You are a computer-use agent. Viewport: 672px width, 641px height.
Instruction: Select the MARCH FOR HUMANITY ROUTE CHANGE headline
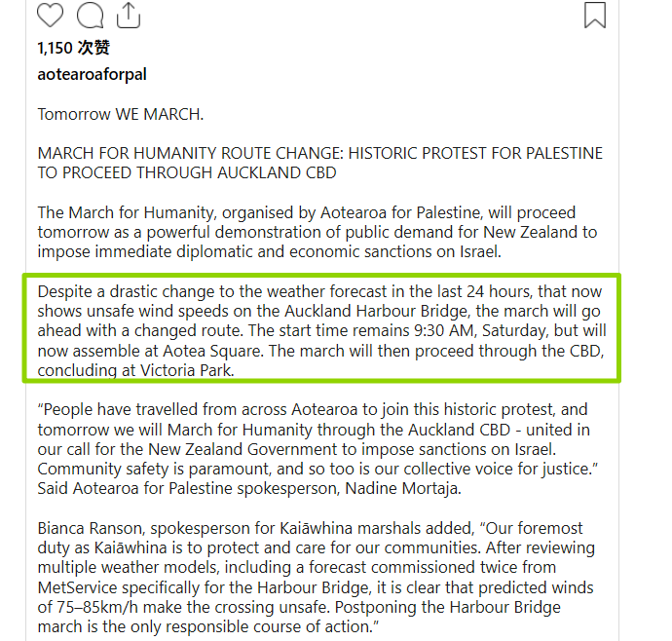[319, 163]
